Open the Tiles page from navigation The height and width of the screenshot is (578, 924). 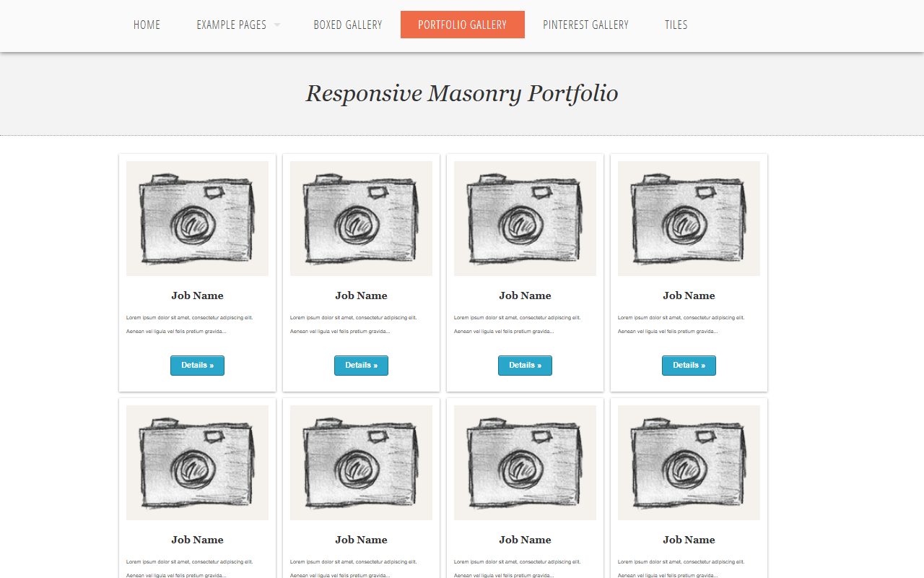pos(676,25)
